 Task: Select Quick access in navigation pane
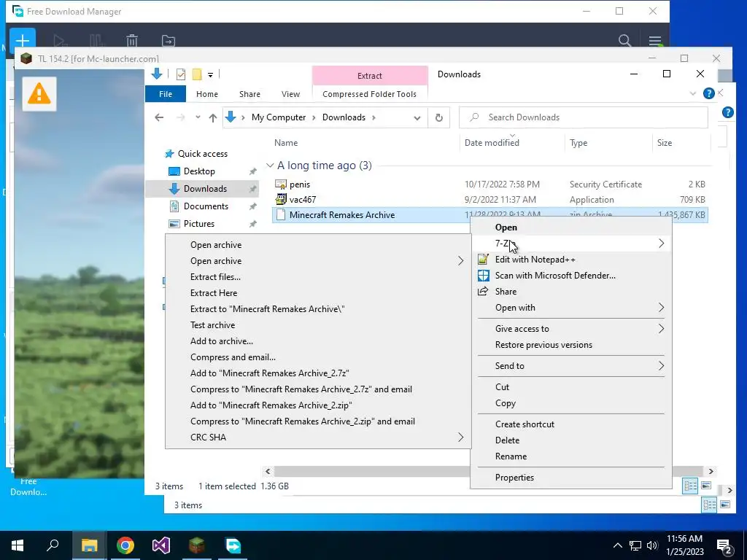(203, 153)
